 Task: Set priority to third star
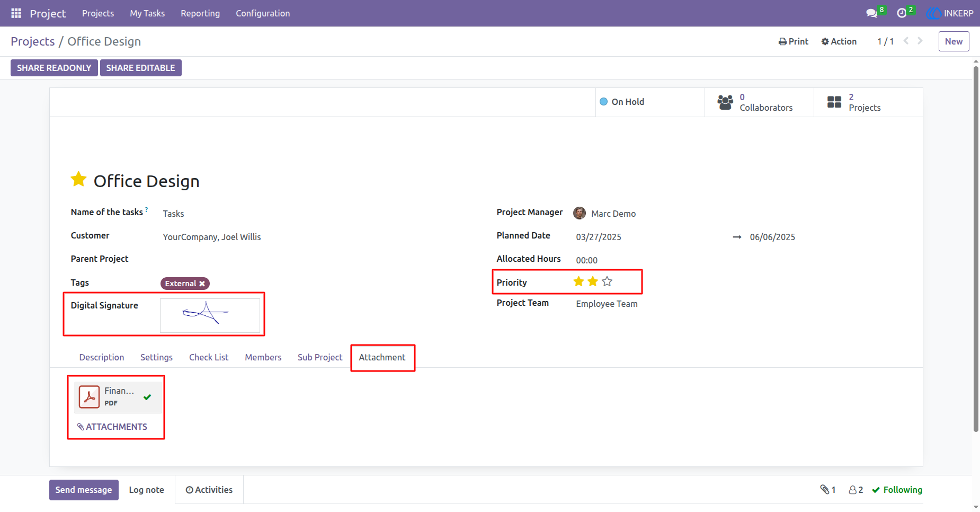click(x=607, y=281)
